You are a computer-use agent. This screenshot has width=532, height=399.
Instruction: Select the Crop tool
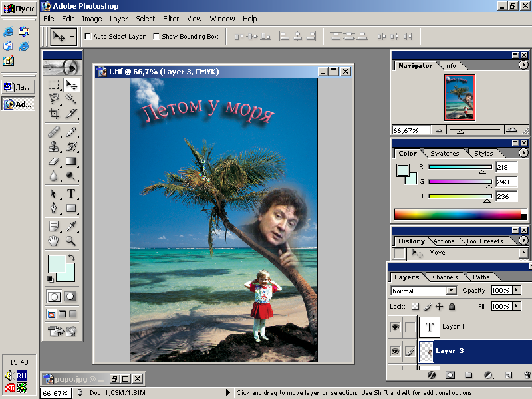(x=54, y=113)
